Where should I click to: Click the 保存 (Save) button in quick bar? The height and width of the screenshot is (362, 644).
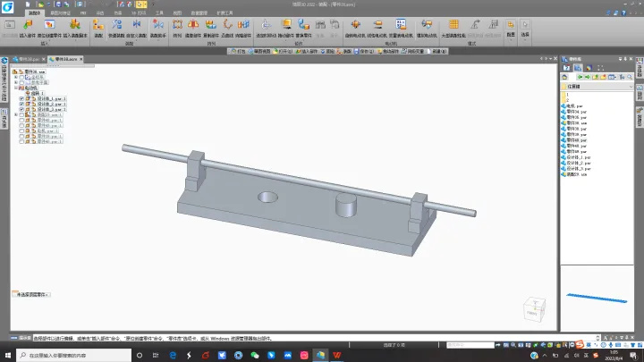tap(364, 51)
